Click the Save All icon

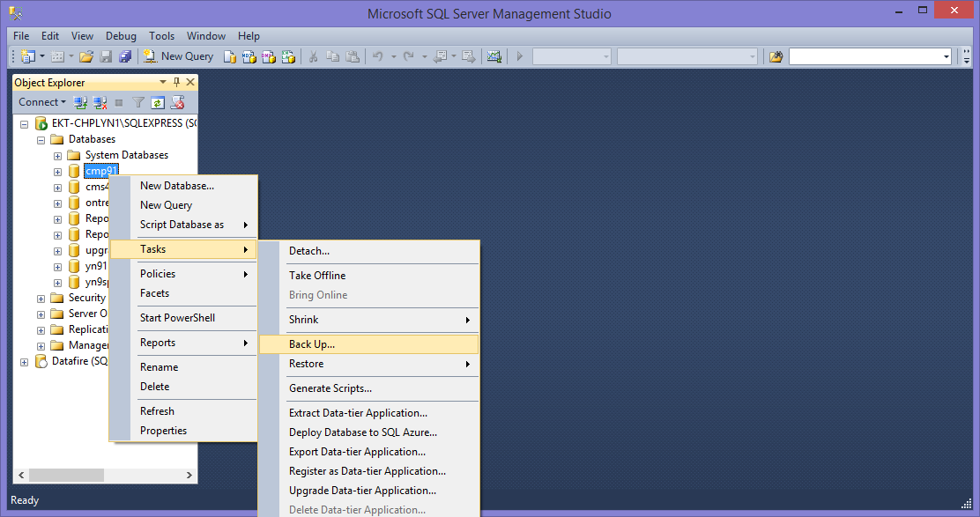pyautogui.click(x=126, y=57)
